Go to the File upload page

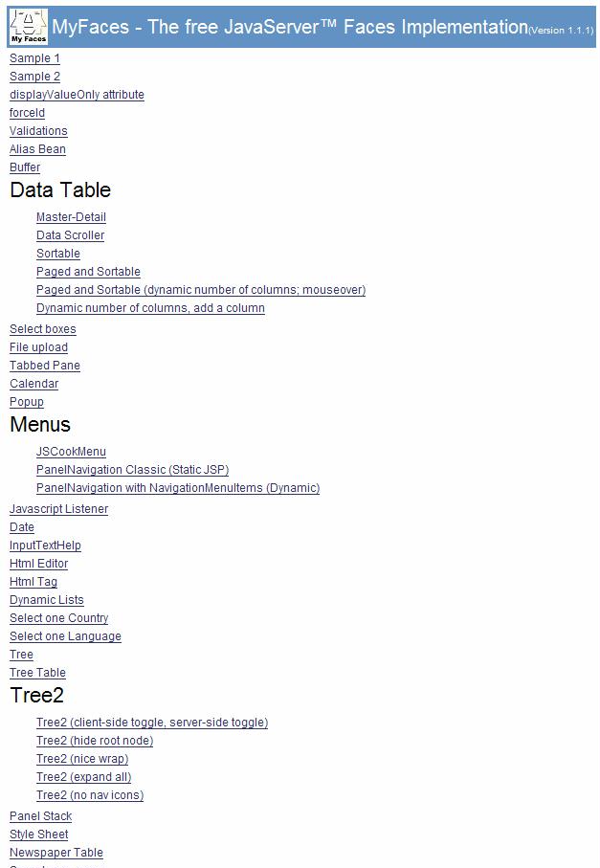(x=38, y=347)
